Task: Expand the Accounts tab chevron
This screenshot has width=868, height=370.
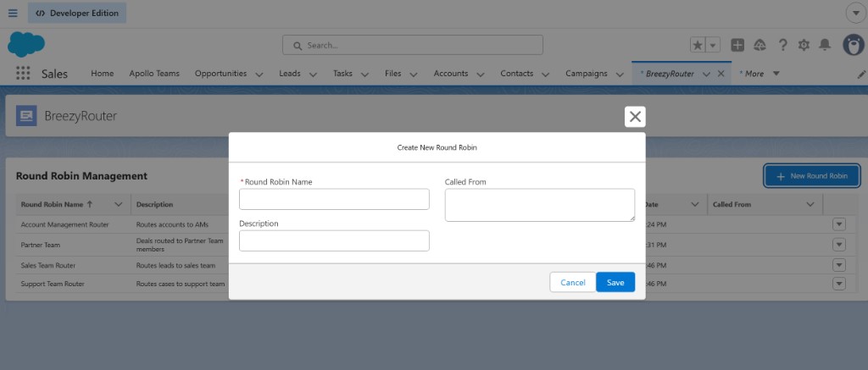Action: coord(481,75)
